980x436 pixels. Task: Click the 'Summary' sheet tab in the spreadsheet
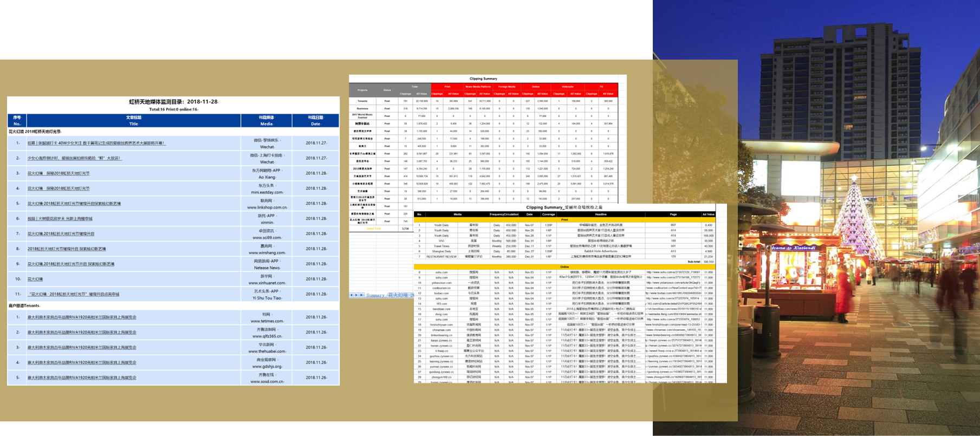[375, 295]
